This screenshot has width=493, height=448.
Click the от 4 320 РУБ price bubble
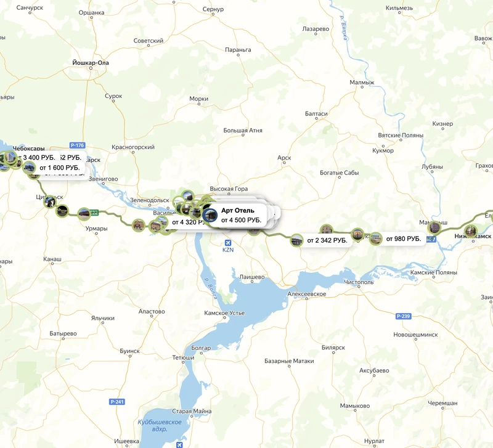pos(189,222)
